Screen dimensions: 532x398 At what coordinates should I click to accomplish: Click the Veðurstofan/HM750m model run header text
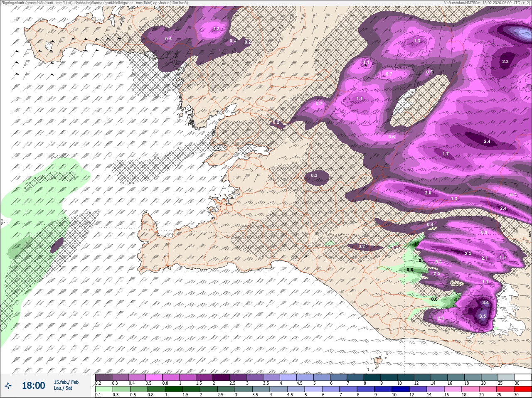coord(487,2)
